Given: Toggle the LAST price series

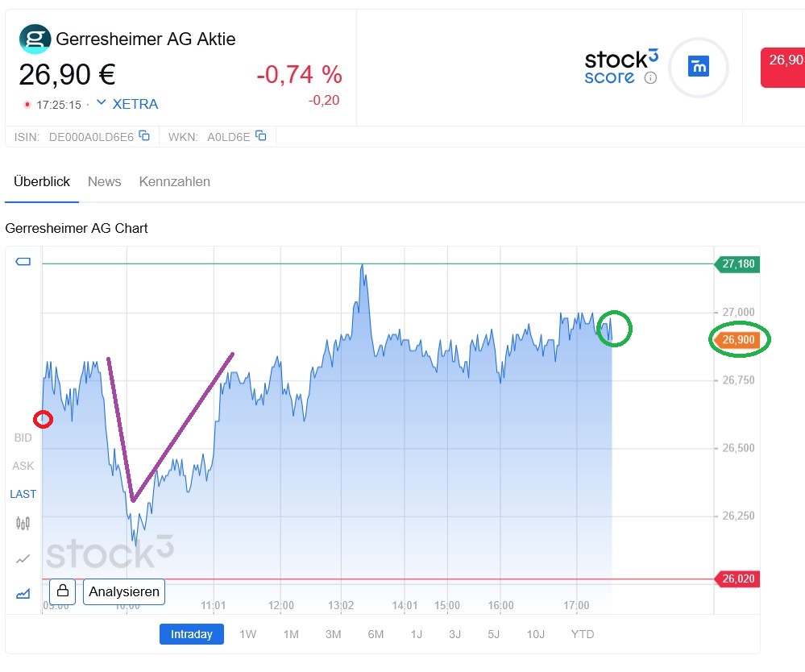Looking at the screenshot, I should [x=23, y=494].
